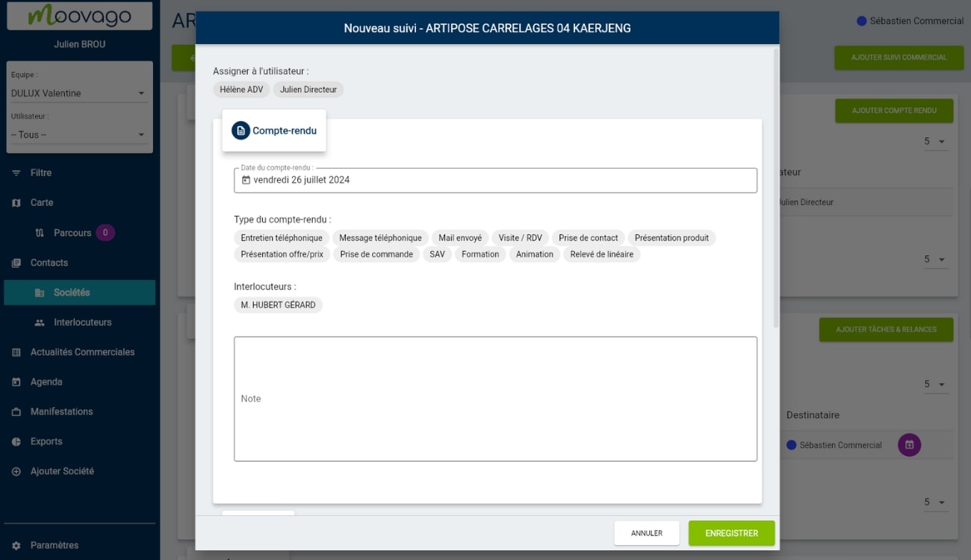Click the Moovago logo
The image size is (971, 560).
coord(79,16)
